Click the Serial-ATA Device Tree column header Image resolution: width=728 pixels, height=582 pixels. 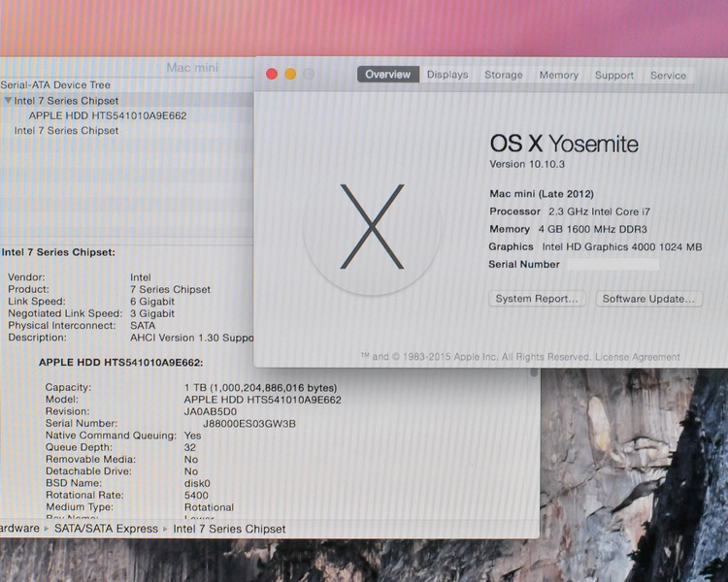[x=55, y=85]
